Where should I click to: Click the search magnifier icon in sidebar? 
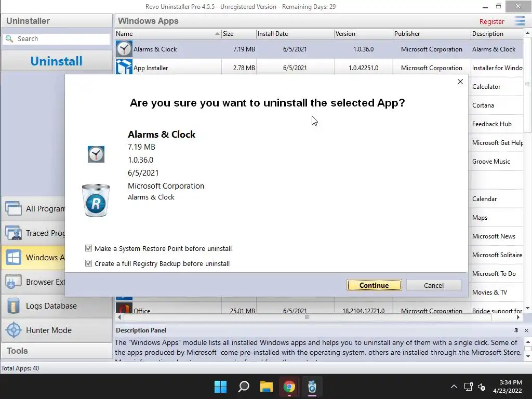(9, 38)
